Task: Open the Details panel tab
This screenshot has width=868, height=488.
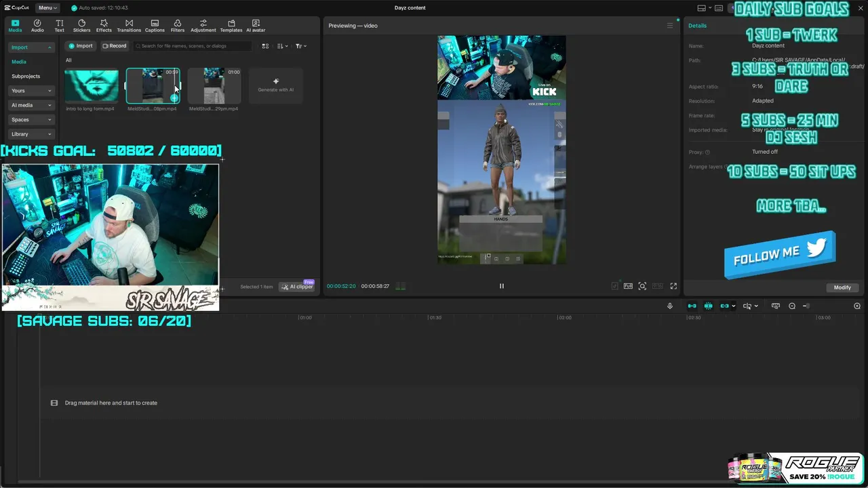Action: point(697,26)
